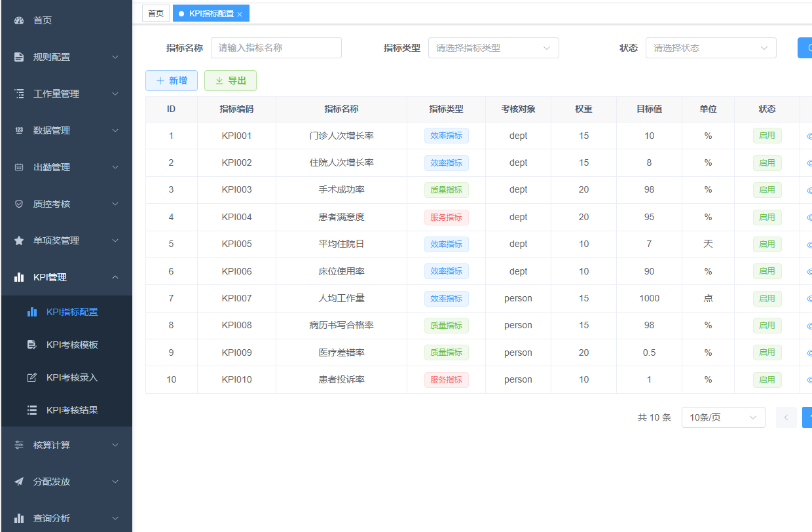Click the 新增 button
The width and height of the screenshot is (812, 532).
[172, 81]
